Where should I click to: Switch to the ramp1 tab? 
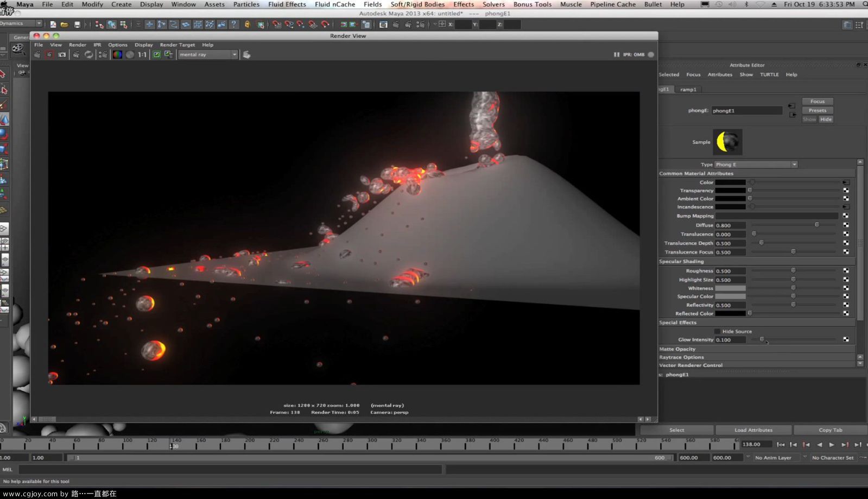tap(688, 89)
